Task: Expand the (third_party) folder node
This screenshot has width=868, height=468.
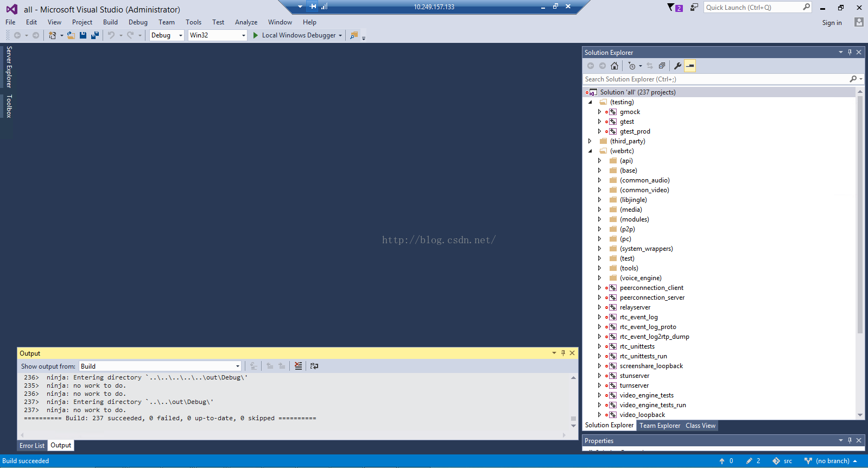Action: [590, 141]
